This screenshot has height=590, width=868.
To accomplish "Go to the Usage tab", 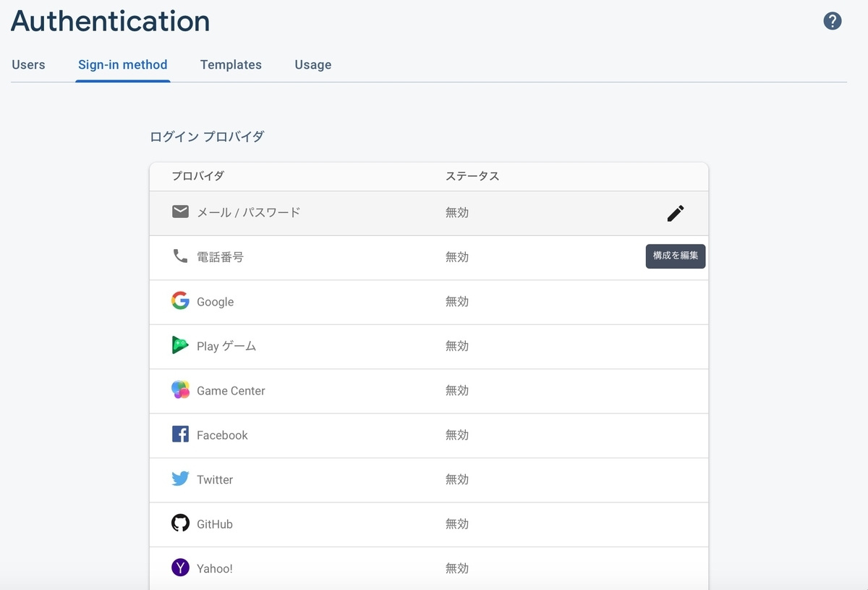I will pyautogui.click(x=313, y=64).
